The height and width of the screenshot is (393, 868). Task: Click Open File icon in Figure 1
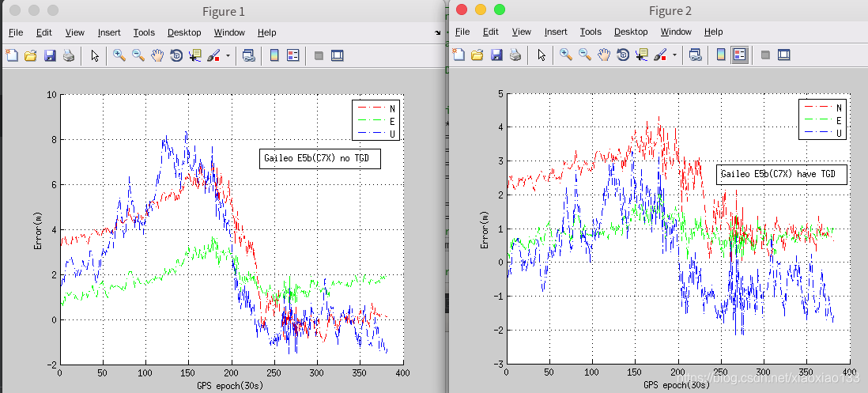[x=31, y=55]
